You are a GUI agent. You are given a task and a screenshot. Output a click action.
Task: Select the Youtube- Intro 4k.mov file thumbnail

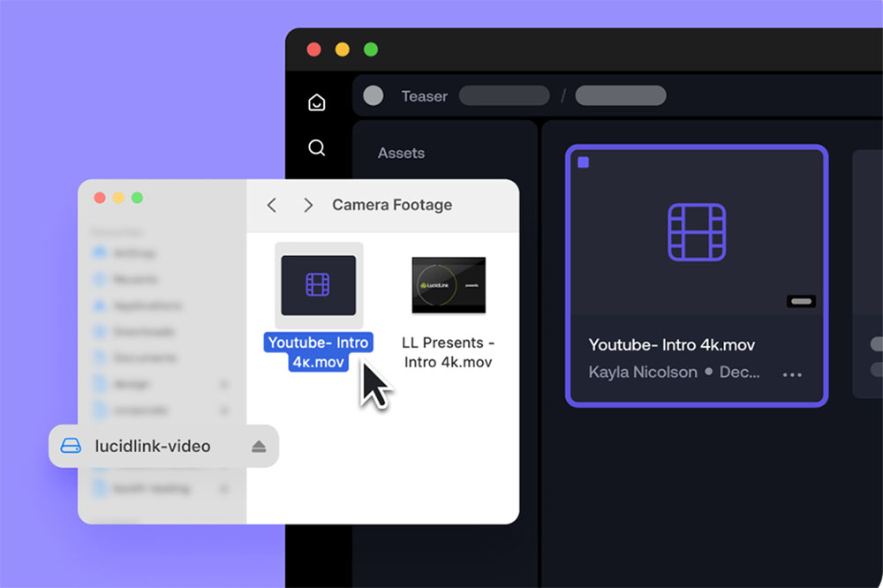pos(319,285)
